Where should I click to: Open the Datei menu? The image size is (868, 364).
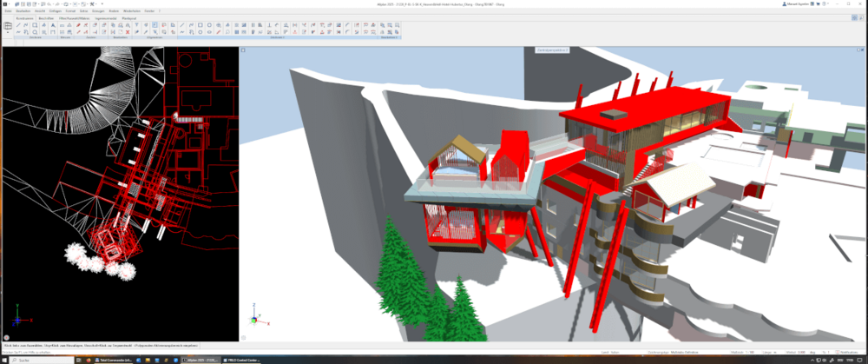tap(8, 10)
